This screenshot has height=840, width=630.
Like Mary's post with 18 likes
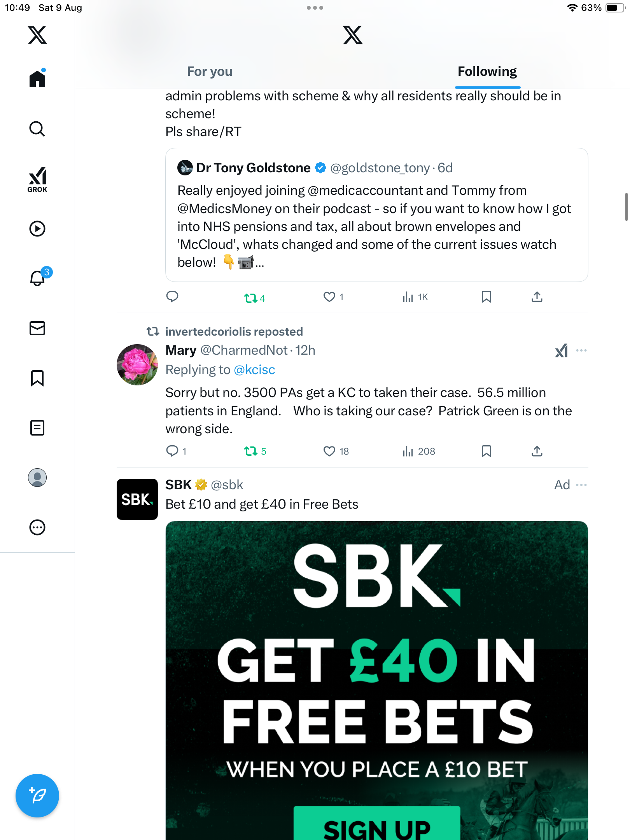(329, 451)
